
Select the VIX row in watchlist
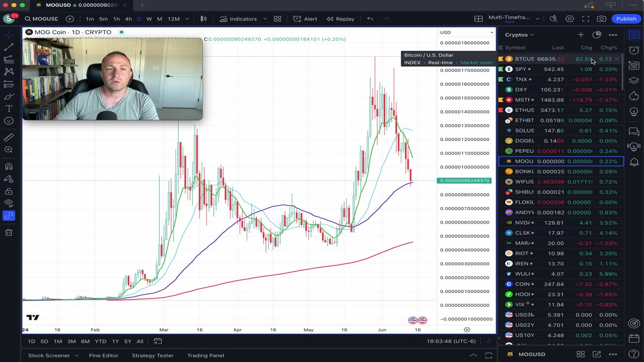(561, 304)
